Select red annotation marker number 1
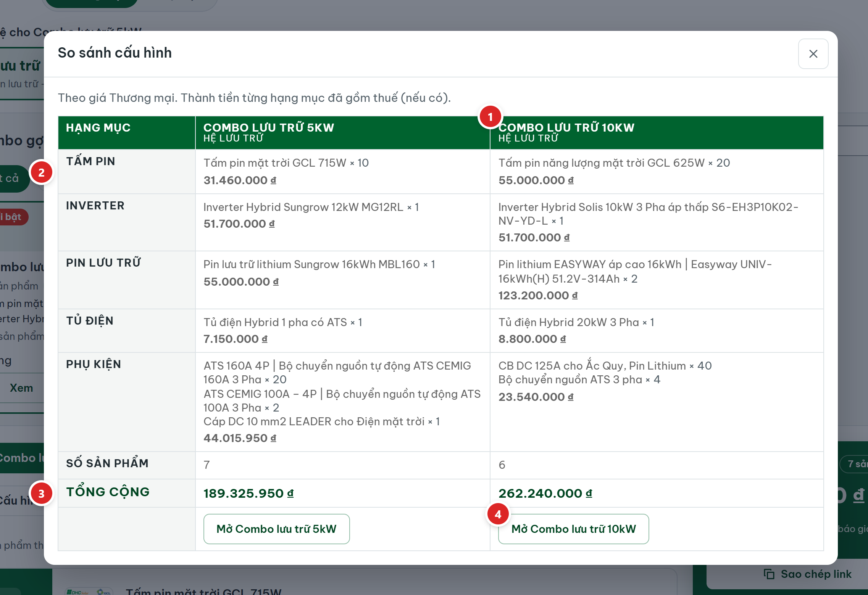 (x=490, y=117)
